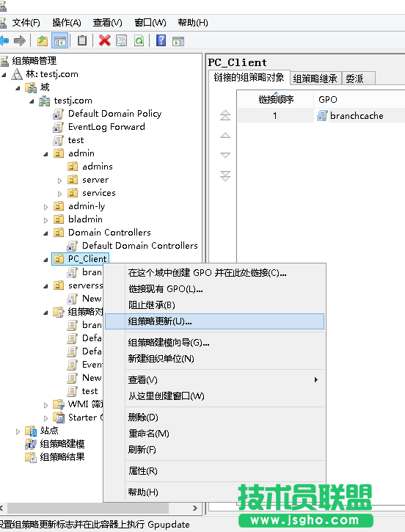Choose 从这里创建窗口(W) menu entry
This screenshot has width=405, height=532.
(214, 396)
